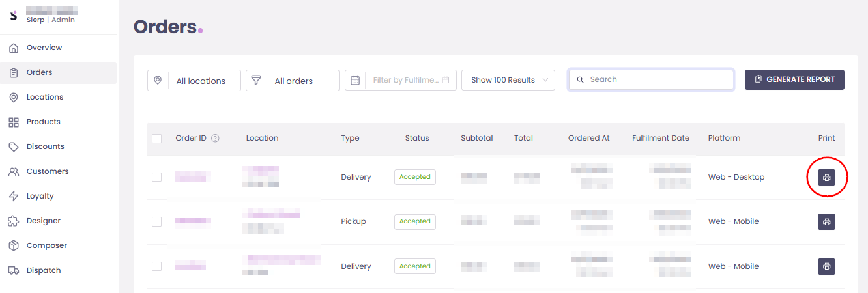Click the location pin filter icon
This screenshot has height=293, width=868.
(158, 80)
